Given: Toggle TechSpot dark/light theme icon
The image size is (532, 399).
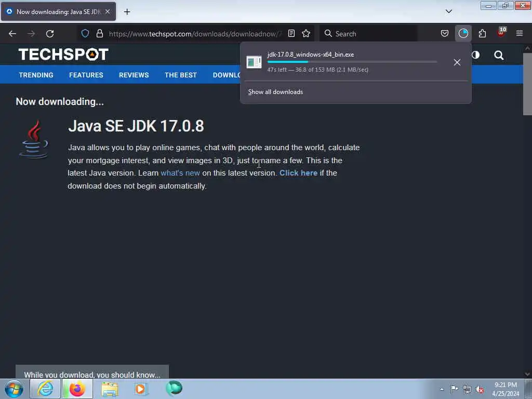Looking at the screenshot, I should [x=476, y=55].
